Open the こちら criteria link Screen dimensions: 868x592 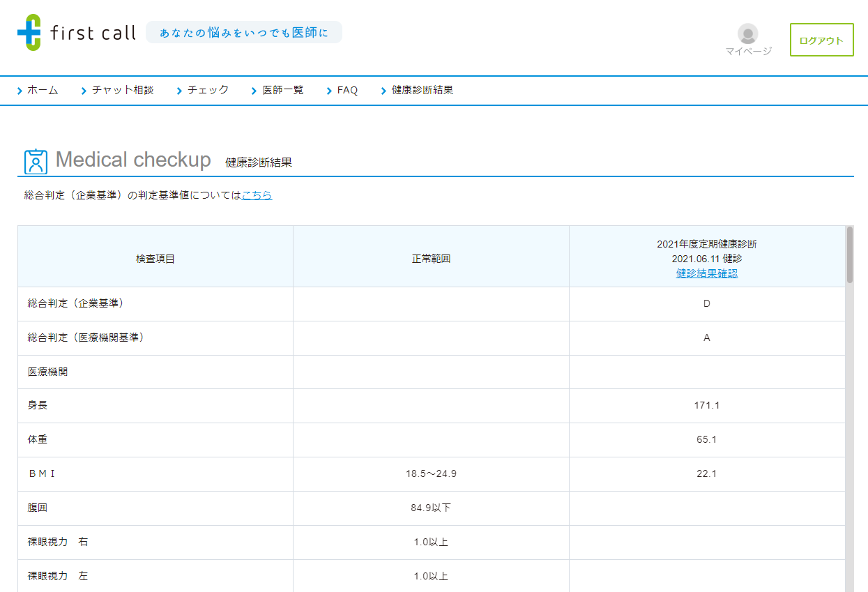257,195
